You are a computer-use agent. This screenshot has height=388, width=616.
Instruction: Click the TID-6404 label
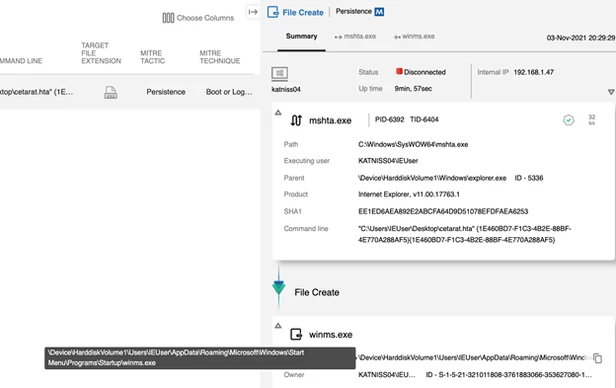pyautogui.click(x=424, y=119)
